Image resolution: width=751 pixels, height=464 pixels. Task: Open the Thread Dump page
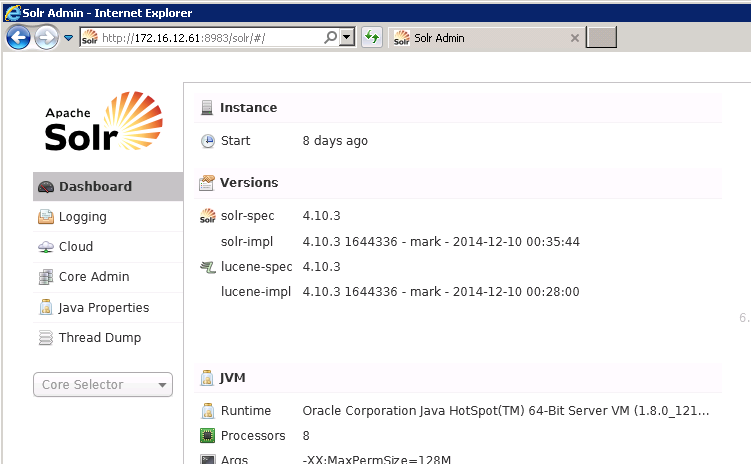[x=99, y=338]
